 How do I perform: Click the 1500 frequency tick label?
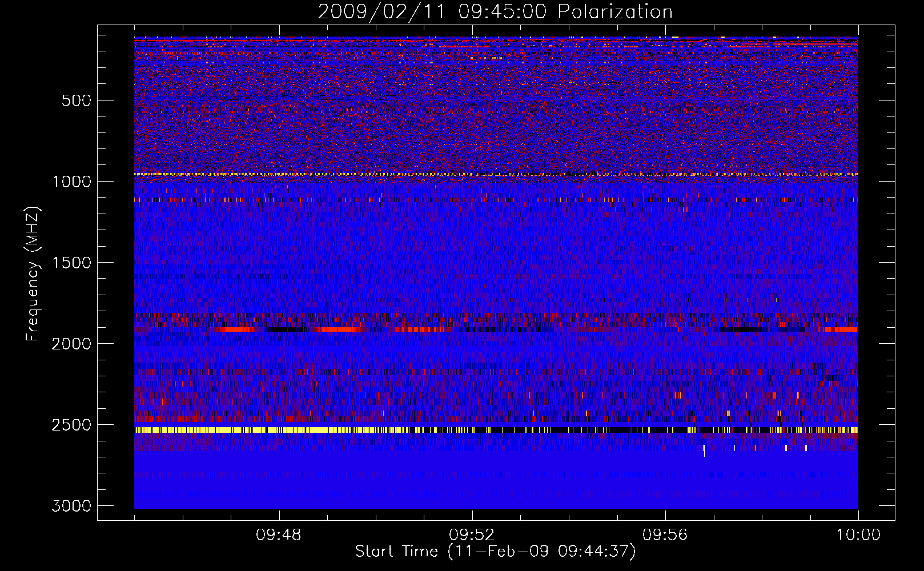point(71,263)
